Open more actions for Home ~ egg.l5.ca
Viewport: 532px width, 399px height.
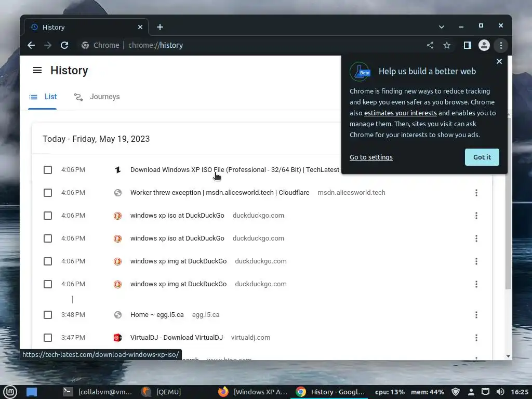pyautogui.click(x=476, y=315)
